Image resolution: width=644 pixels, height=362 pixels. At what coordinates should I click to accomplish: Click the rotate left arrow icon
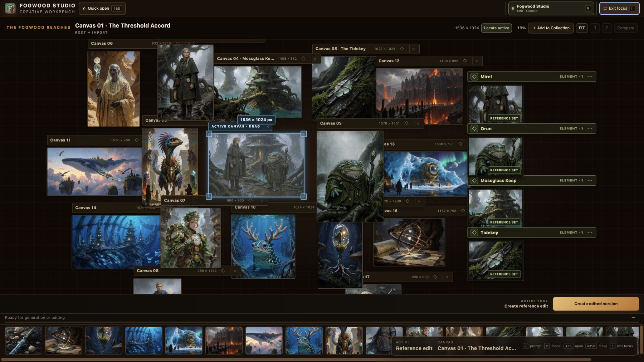[595, 28]
